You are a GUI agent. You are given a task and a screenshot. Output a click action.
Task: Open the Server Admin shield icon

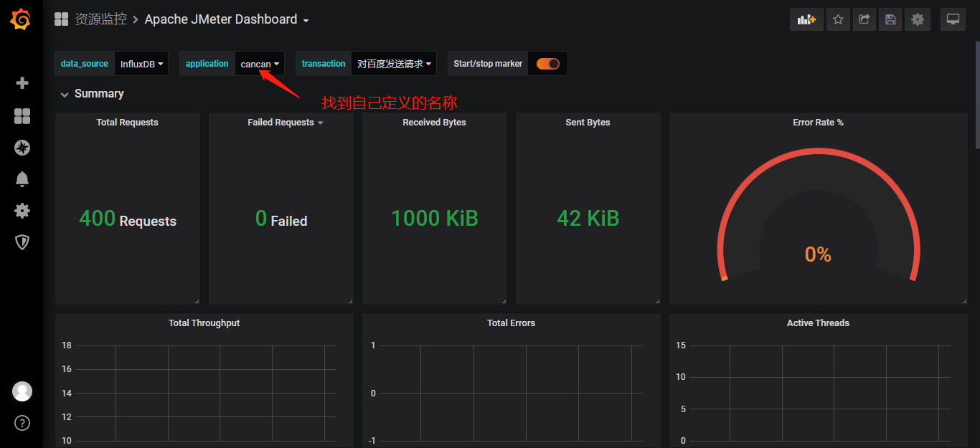tap(22, 242)
